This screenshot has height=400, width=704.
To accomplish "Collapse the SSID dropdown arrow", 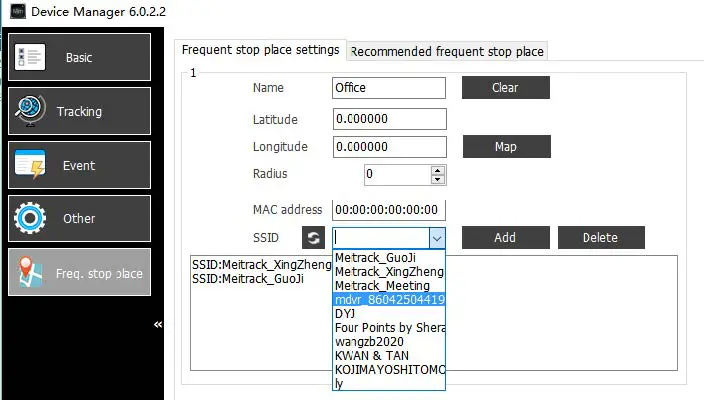I will click(x=437, y=238).
